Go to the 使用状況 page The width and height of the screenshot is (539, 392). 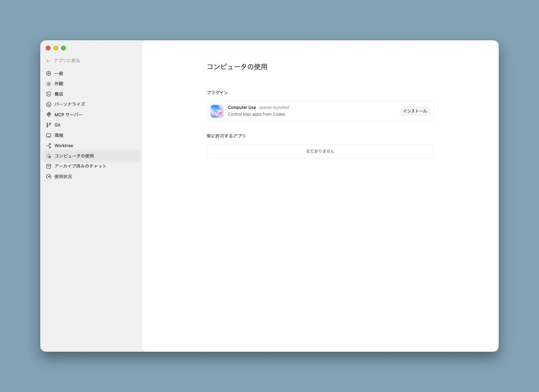click(x=63, y=177)
